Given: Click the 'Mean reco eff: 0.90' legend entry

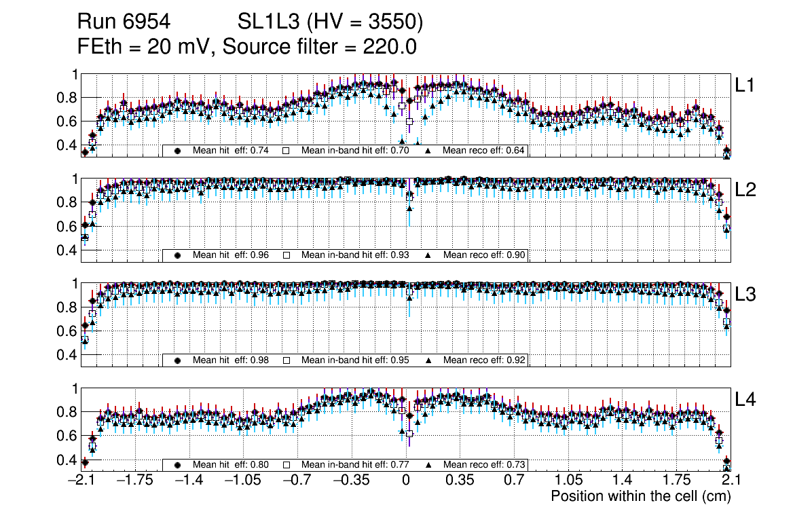Looking at the screenshot, I should tap(483, 255).
